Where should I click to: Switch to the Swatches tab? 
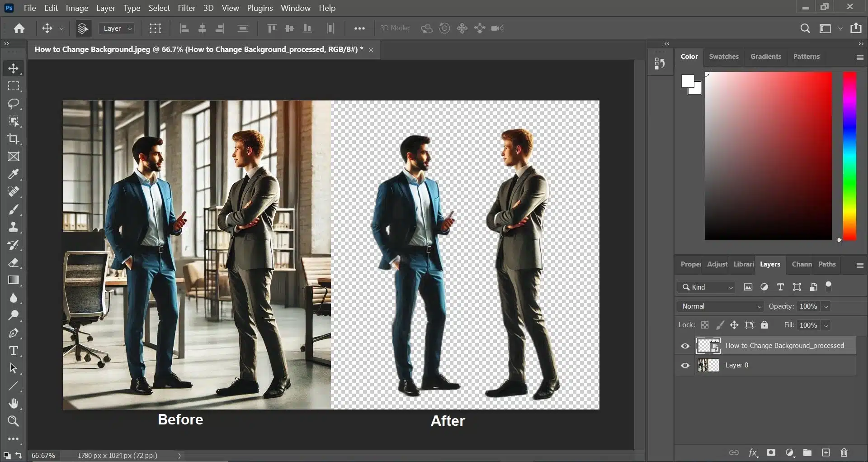pos(724,56)
